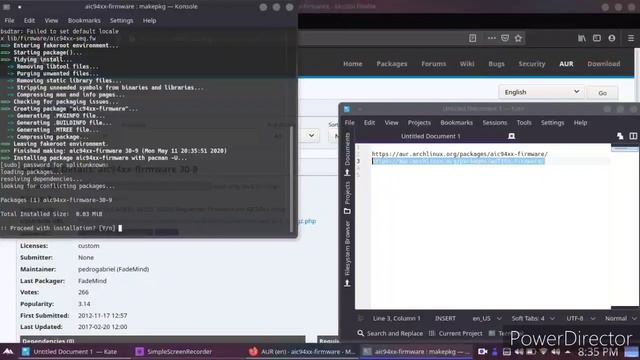The width and height of the screenshot is (640, 360).
Task: Open UTF-8 encoding dropdown in Kate
Action: 580,318
